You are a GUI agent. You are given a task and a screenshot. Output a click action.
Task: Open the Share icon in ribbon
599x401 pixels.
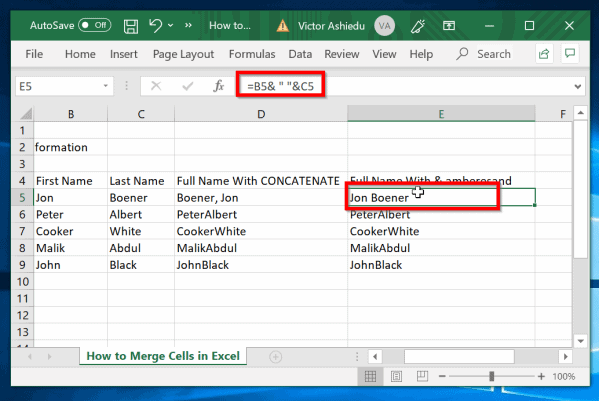(x=544, y=54)
